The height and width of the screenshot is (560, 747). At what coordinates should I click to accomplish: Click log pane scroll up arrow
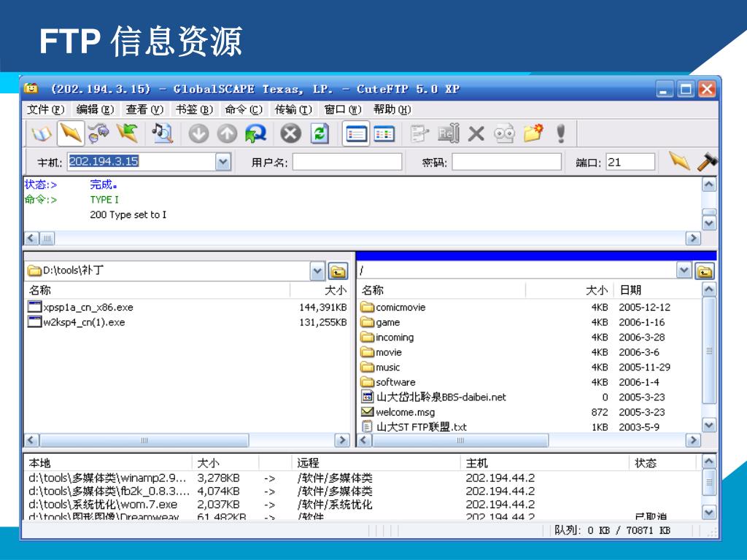click(x=709, y=184)
